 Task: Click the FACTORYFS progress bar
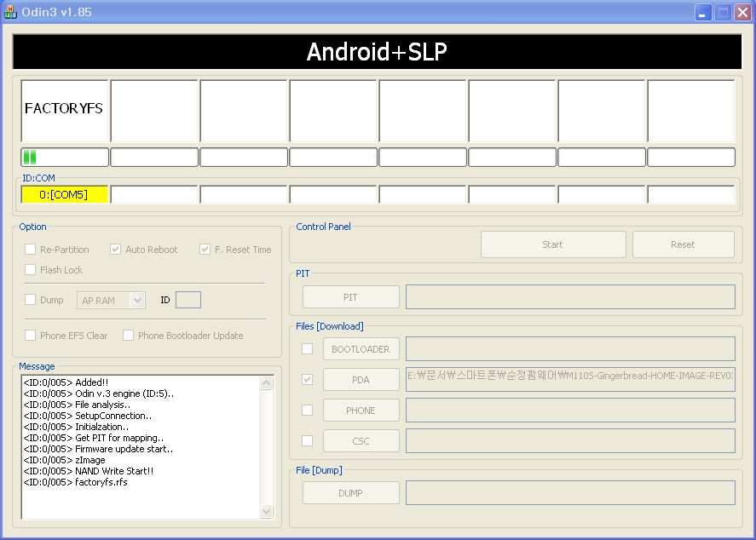click(65, 158)
